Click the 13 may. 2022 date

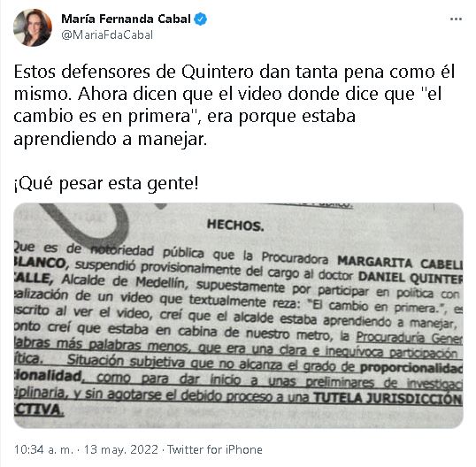[121, 449]
